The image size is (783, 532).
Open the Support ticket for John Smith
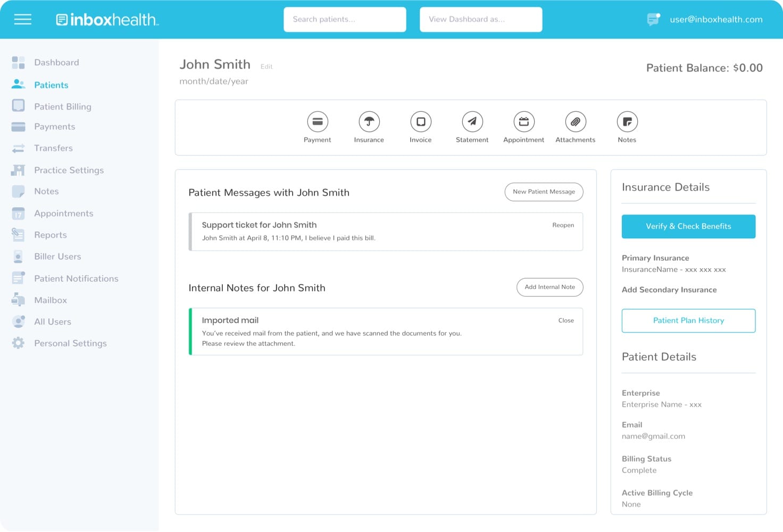tap(259, 225)
